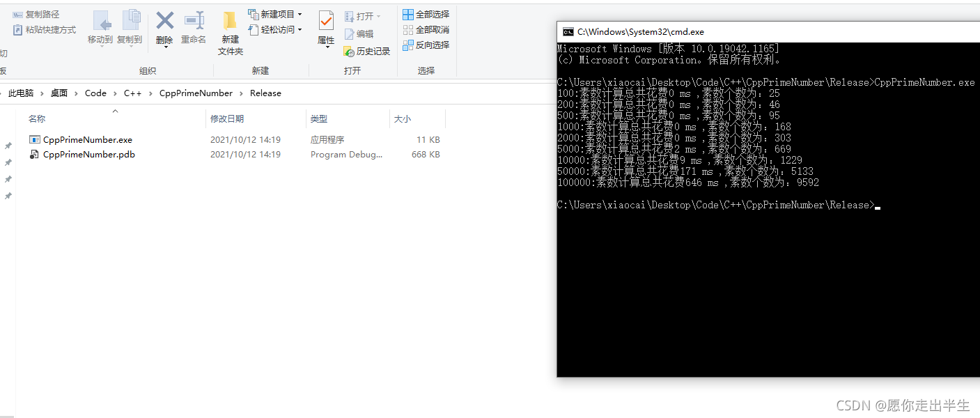Image resolution: width=980 pixels, height=418 pixels.
Task: Click the last cmd prompt with the cursor
Action: [719, 205]
